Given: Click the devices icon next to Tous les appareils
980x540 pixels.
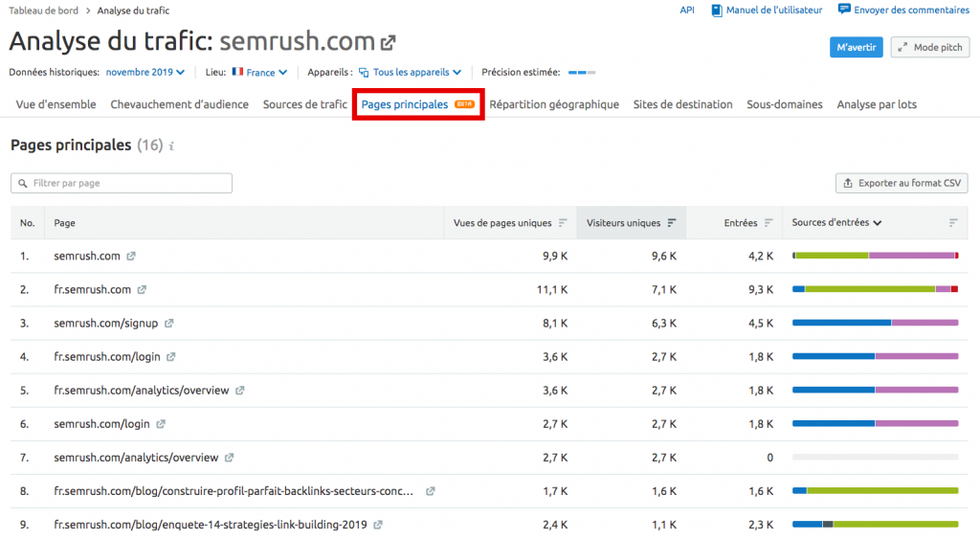Looking at the screenshot, I should [x=364, y=73].
